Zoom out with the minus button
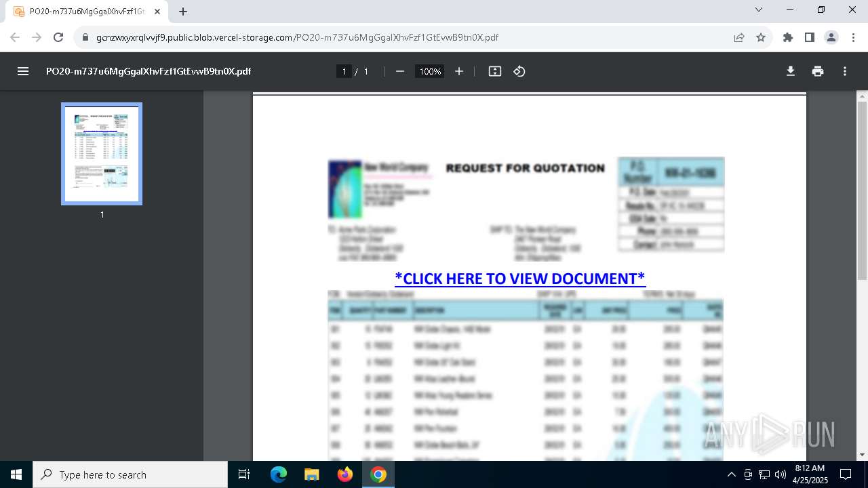Viewport: 868px width, 488px height. point(400,71)
